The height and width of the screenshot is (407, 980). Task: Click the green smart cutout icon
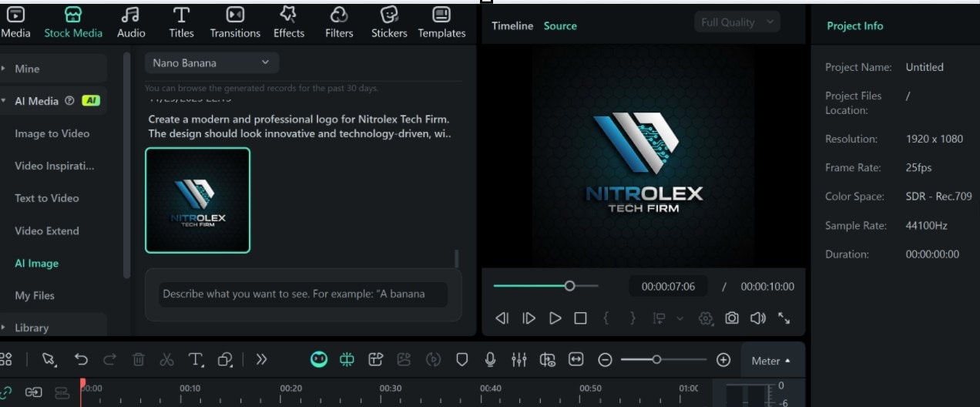click(x=347, y=359)
